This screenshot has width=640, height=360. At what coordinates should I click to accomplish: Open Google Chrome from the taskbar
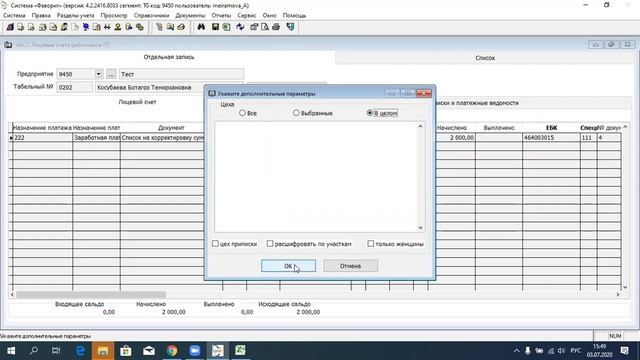172,351
